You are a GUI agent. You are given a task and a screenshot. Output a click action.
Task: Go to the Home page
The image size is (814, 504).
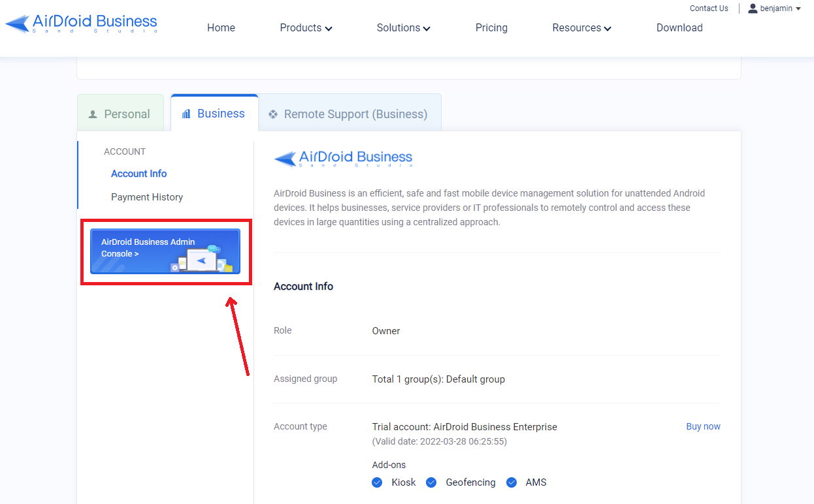pyautogui.click(x=221, y=28)
